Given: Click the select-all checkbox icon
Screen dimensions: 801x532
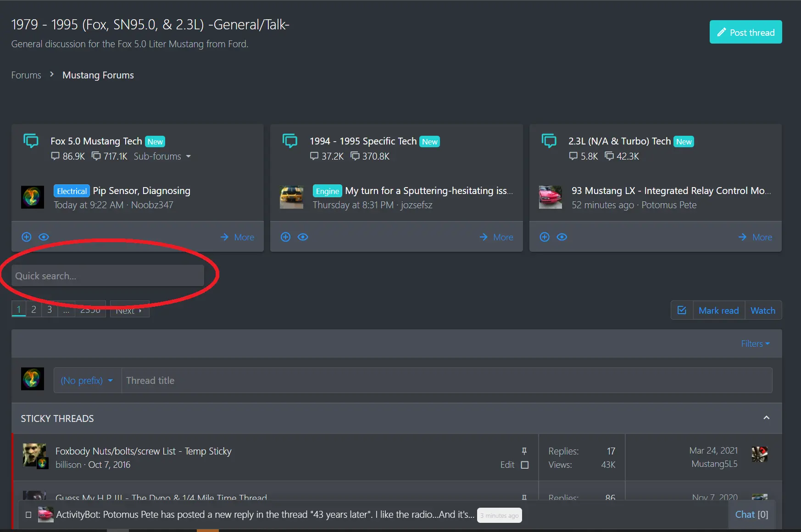Looking at the screenshot, I should click(x=682, y=310).
